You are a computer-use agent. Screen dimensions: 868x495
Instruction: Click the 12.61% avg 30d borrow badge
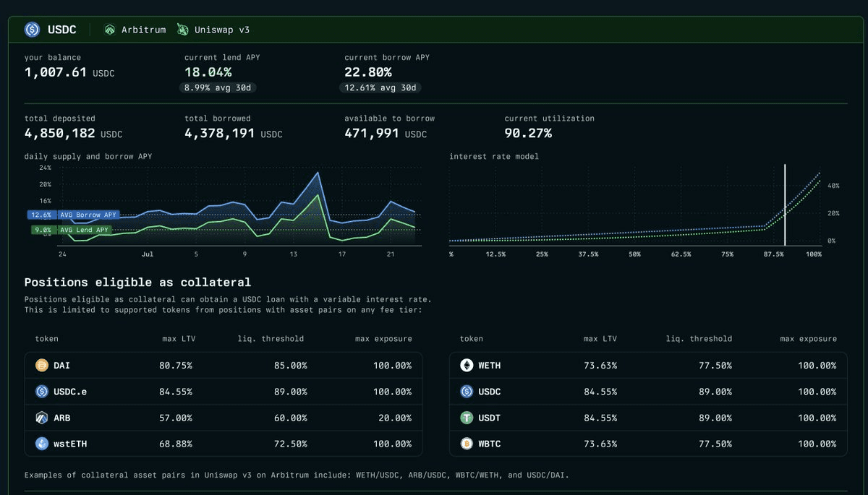pyautogui.click(x=380, y=87)
